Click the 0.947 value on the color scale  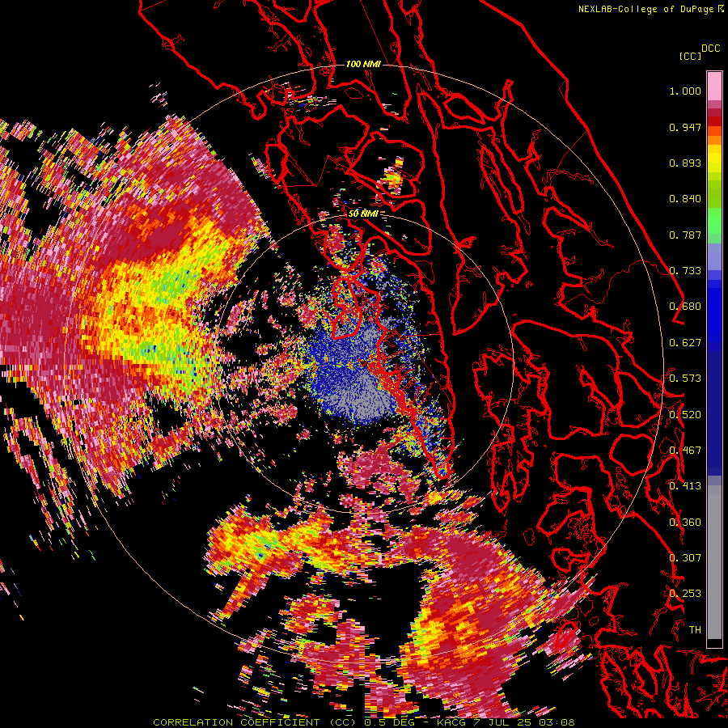(x=685, y=127)
